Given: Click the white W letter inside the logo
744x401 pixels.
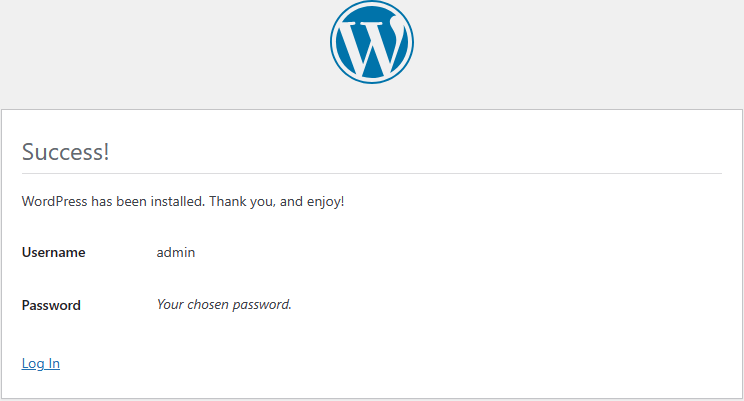Looking at the screenshot, I should pyautogui.click(x=373, y=47).
